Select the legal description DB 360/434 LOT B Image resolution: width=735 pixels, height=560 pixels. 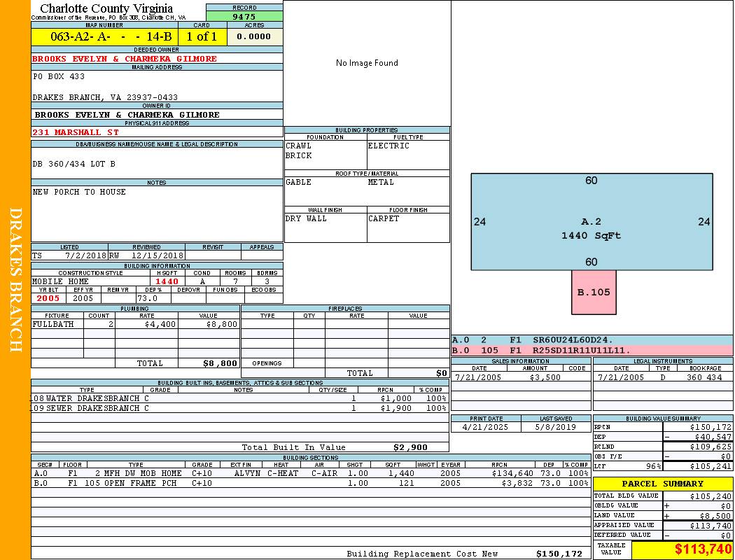(x=74, y=164)
